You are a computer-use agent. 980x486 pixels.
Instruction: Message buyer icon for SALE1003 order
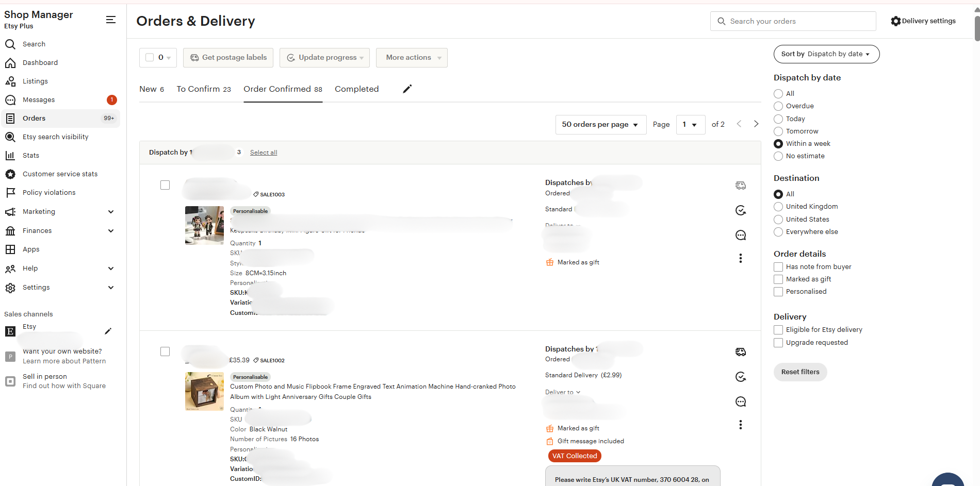click(741, 236)
